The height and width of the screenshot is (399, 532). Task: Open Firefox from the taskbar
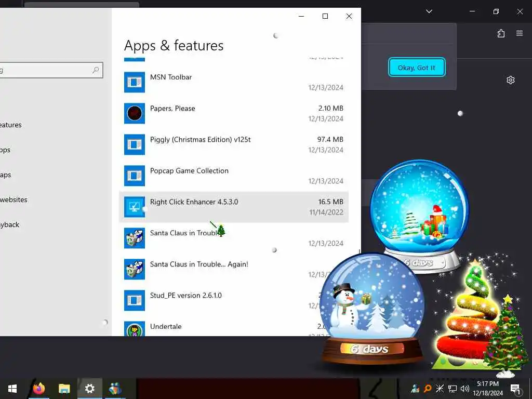click(x=39, y=389)
